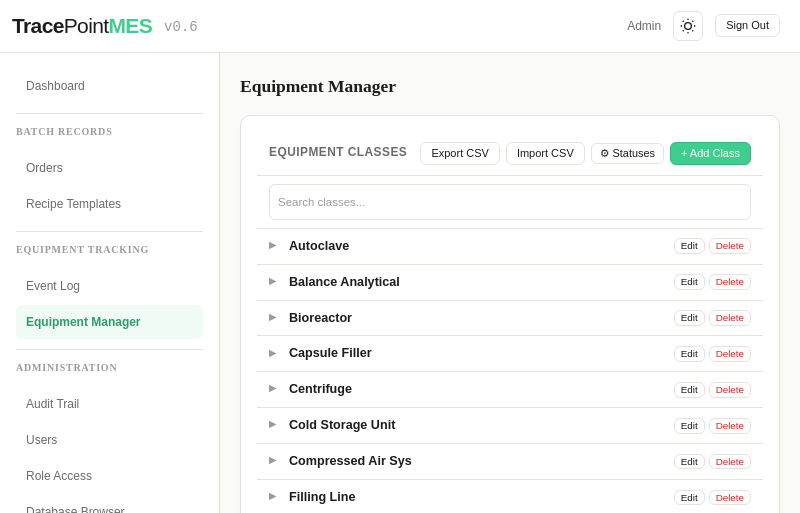
Task: Open the Audit Trail page
Action: coord(109,404)
